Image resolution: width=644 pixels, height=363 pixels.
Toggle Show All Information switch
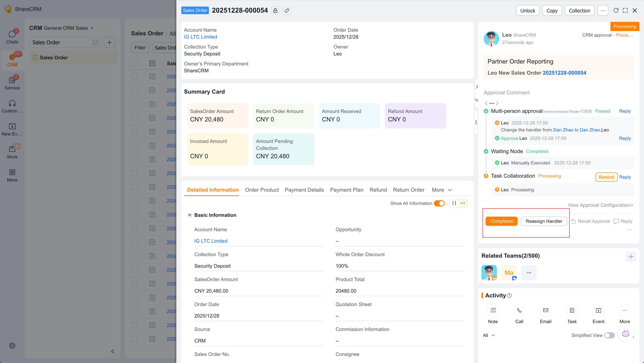coord(439,203)
